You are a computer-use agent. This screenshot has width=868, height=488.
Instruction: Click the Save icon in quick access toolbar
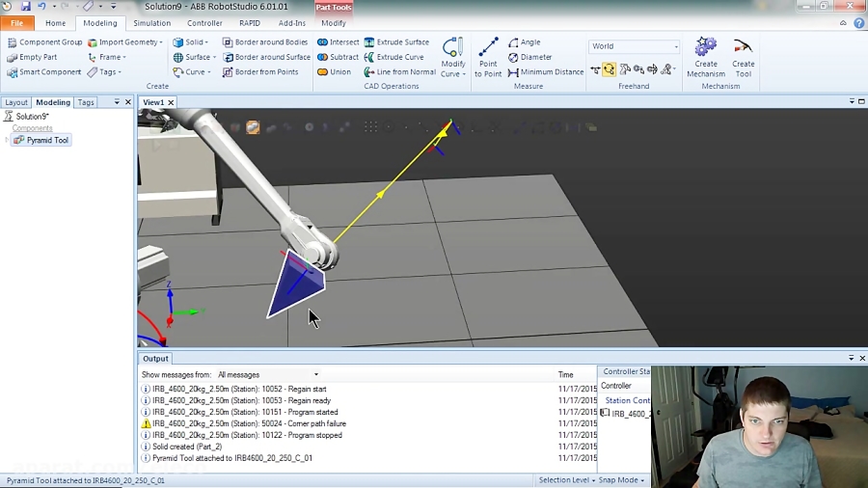coord(25,6)
